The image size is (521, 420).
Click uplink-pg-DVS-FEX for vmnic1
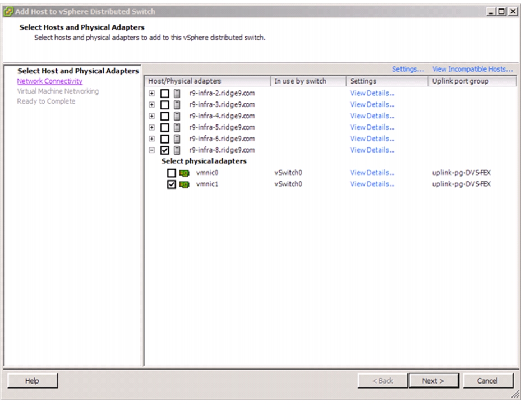(x=461, y=184)
